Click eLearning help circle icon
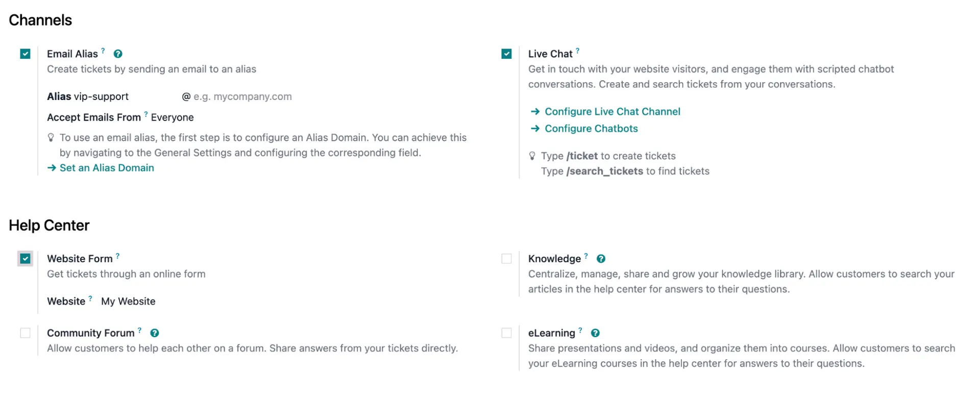This screenshot has width=980, height=395. [x=595, y=333]
